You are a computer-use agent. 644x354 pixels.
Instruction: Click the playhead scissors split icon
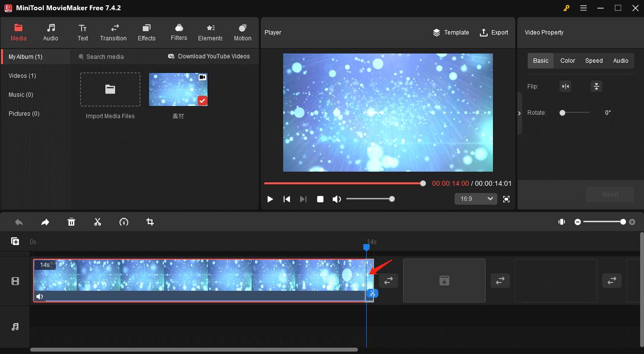373,293
